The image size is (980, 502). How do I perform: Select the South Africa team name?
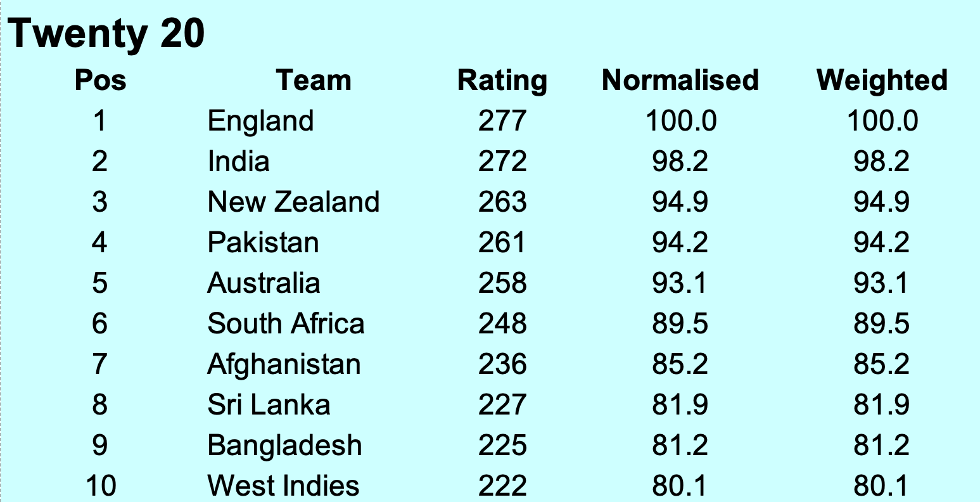286,323
